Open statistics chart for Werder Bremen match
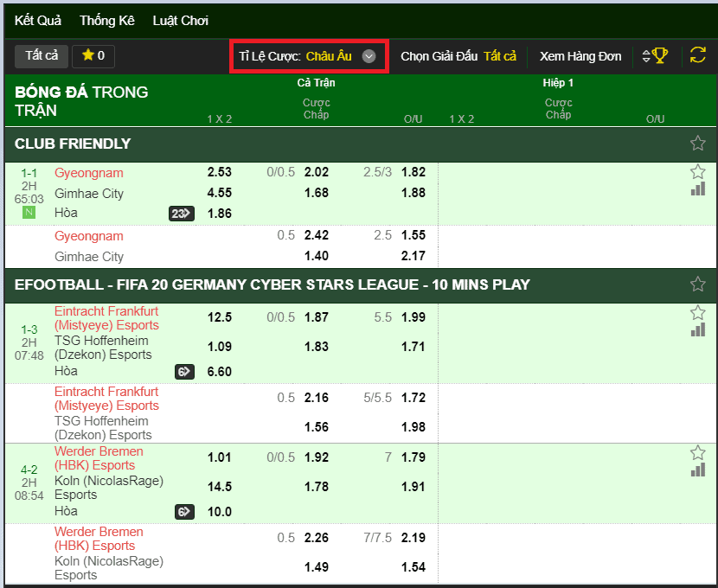Viewport: 718px width, 588px height. [698, 470]
